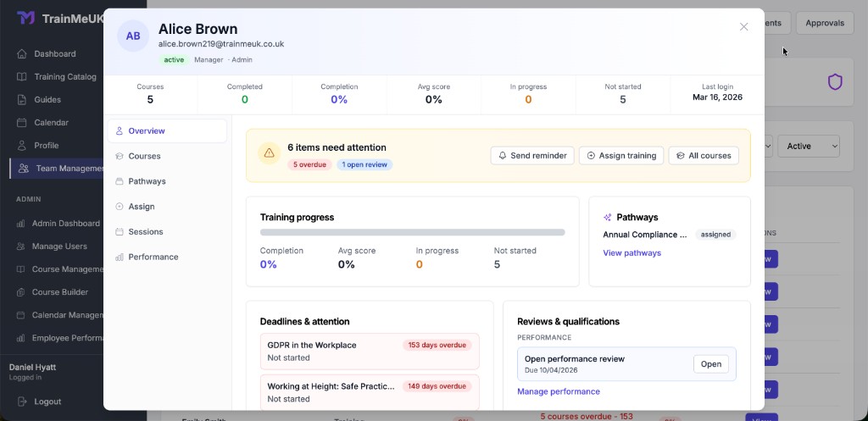Click the TrainMeUK logo icon
The width and height of the screenshot is (868, 421).
pyautogui.click(x=26, y=19)
